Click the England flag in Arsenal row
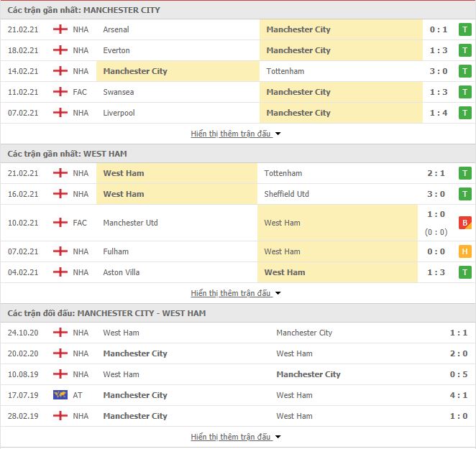 click(x=60, y=29)
